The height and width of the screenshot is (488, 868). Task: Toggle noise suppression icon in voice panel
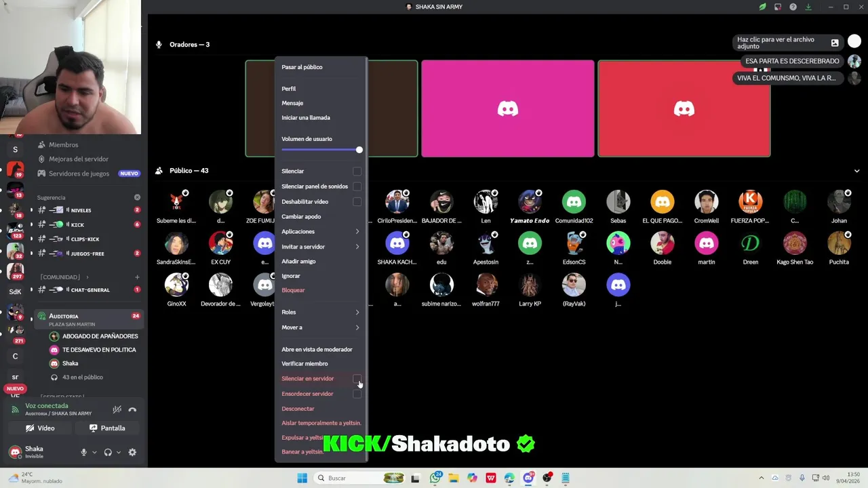pos(117,409)
